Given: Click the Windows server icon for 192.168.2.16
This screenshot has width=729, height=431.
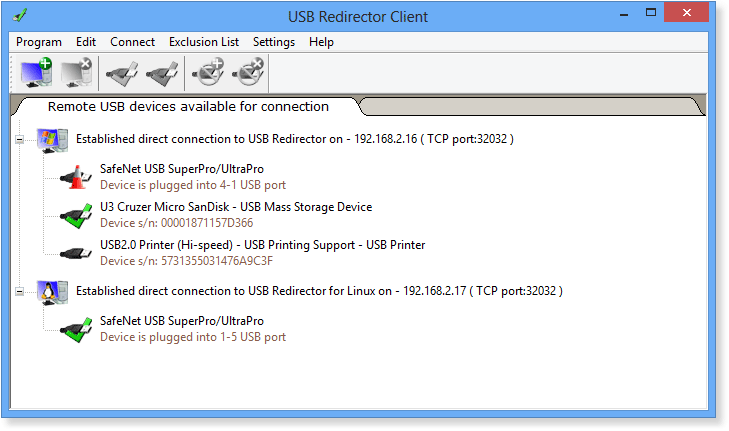Looking at the screenshot, I should pos(52,140).
